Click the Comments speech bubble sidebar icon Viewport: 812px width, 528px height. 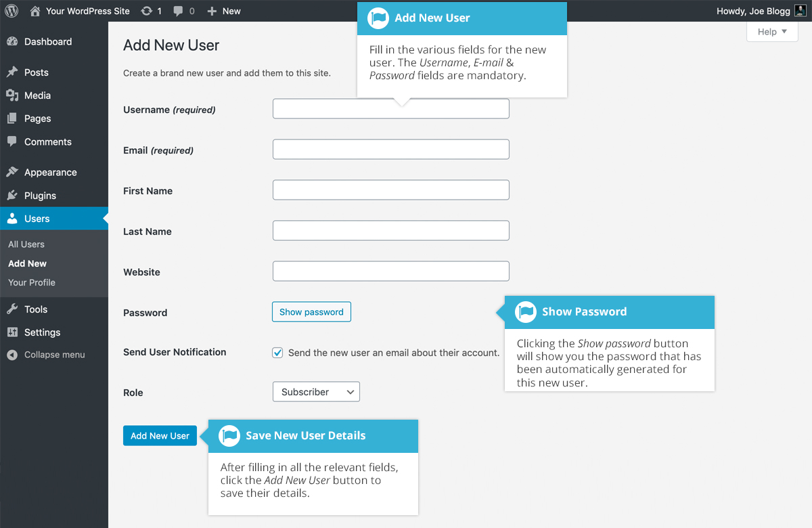12,141
